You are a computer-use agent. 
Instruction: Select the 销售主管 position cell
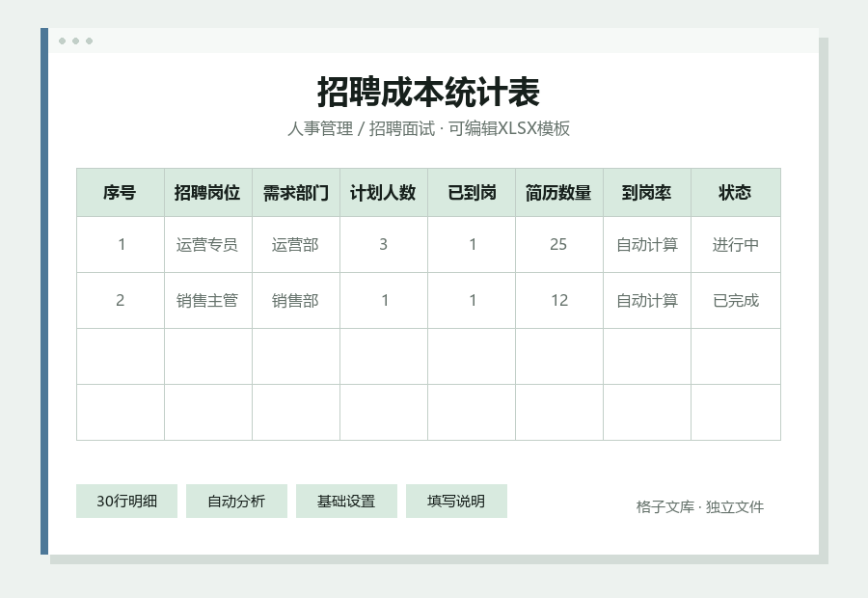point(208,301)
